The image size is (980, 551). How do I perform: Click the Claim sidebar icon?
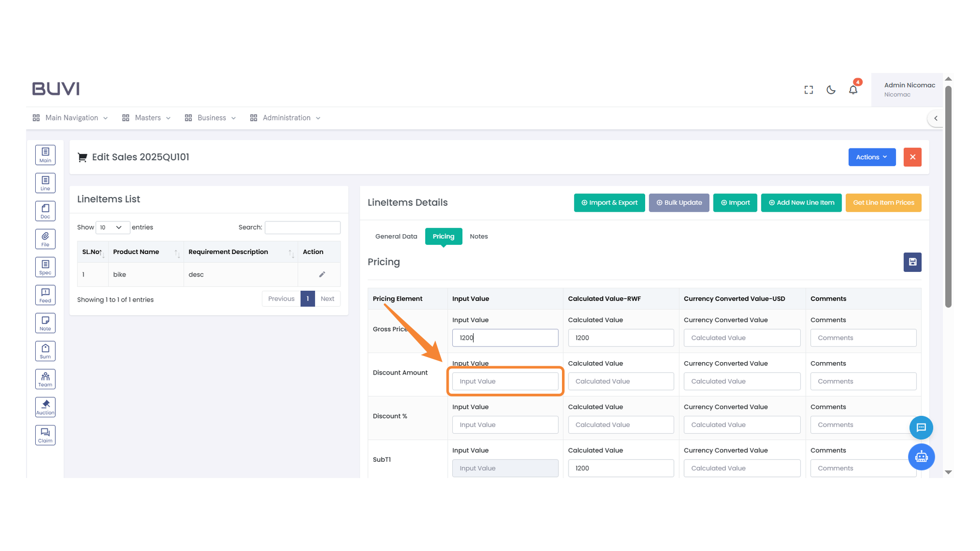tap(45, 435)
